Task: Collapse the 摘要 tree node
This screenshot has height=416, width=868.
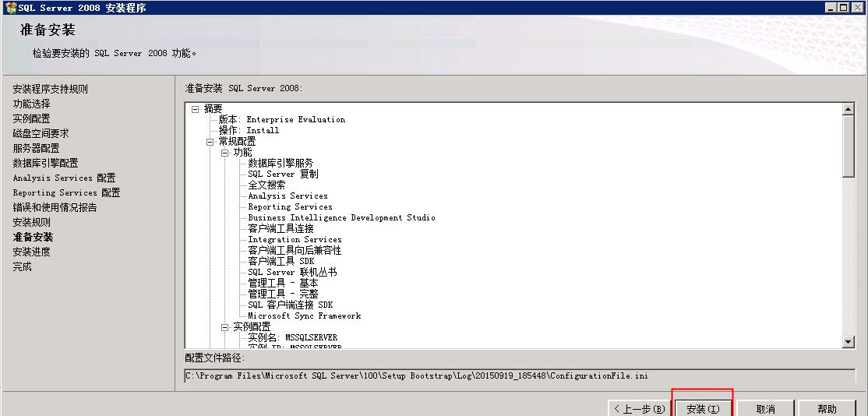Action: coord(195,109)
